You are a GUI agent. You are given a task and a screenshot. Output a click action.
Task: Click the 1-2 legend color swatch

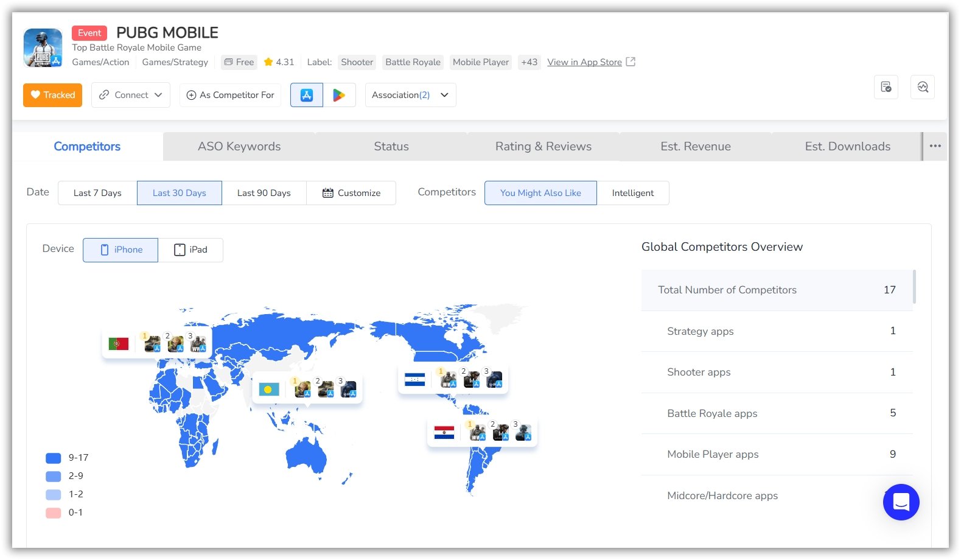pyautogui.click(x=54, y=495)
